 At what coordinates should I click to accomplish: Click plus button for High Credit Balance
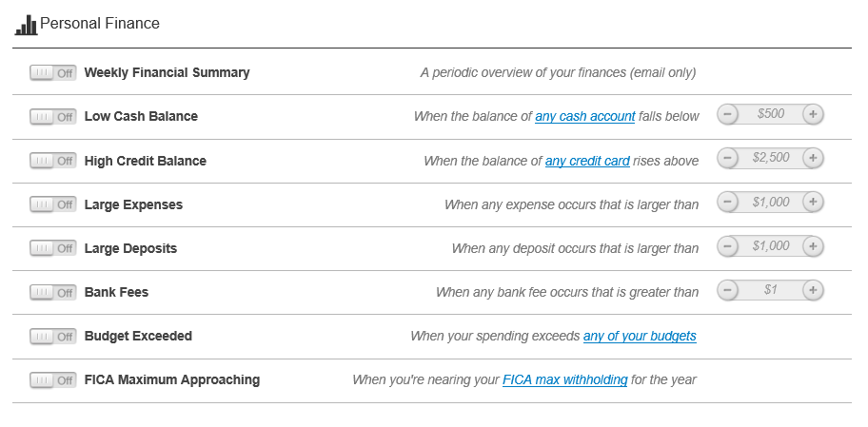[813, 158]
